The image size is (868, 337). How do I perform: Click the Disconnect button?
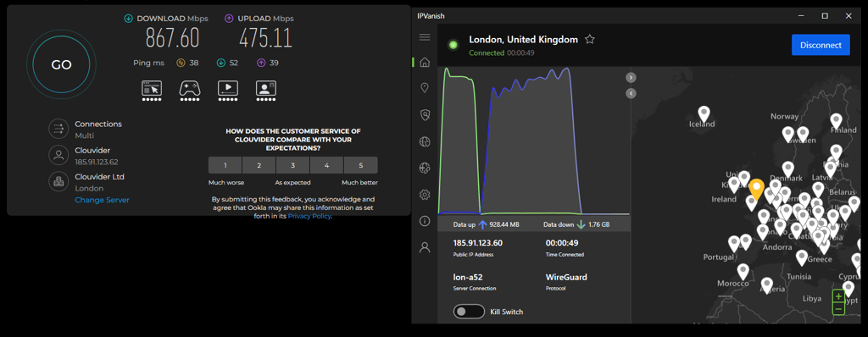pos(821,45)
